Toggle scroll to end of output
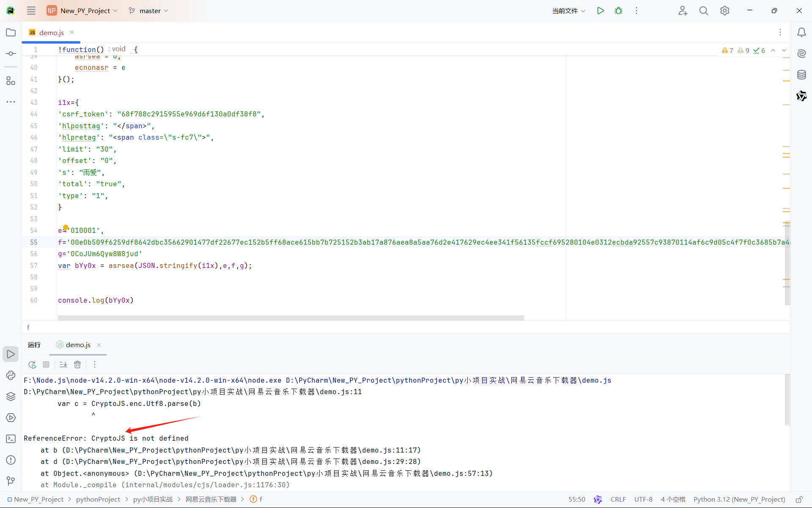Screen dimensions: 812x508 (63, 364)
